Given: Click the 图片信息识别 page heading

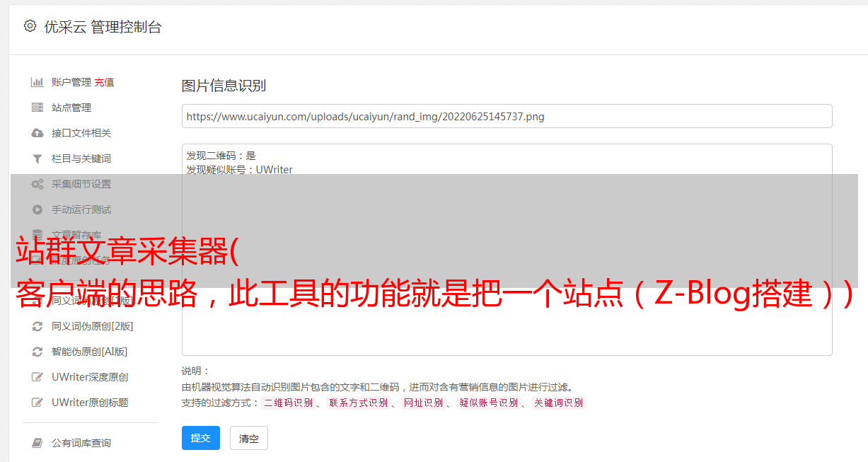Looking at the screenshot, I should (224, 86).
